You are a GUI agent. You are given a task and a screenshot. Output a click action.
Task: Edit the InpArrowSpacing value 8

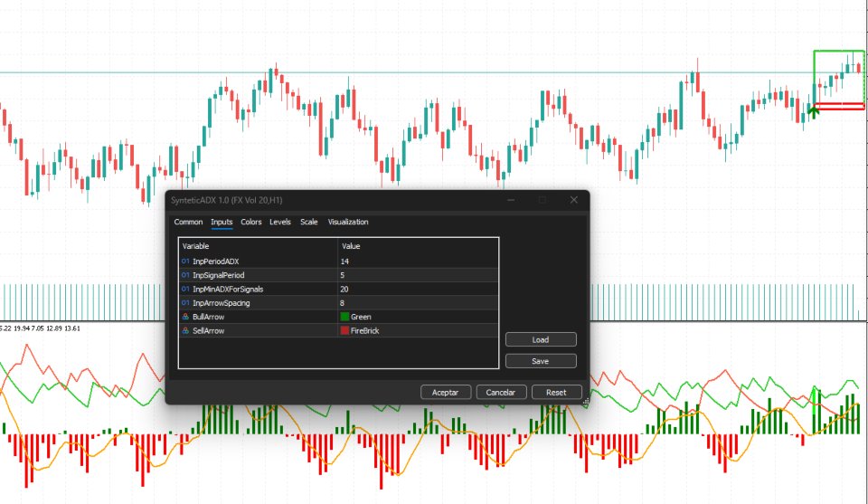418,303
